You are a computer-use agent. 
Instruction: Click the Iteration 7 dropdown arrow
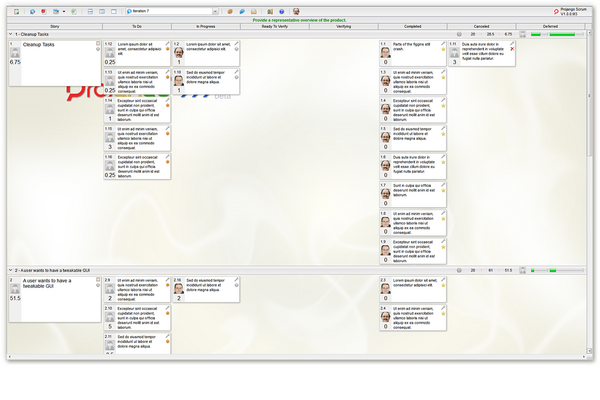(215, 11)
